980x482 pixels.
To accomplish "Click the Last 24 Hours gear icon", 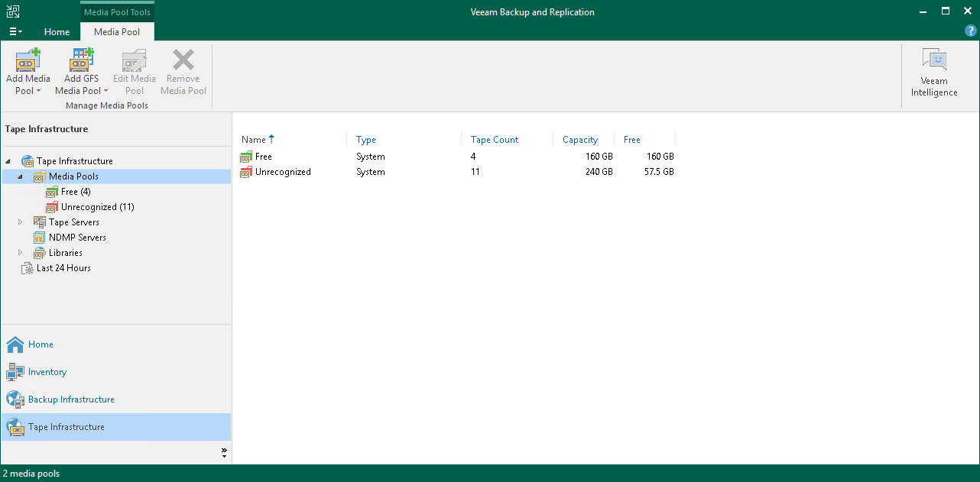I will [x=28, y=268].
